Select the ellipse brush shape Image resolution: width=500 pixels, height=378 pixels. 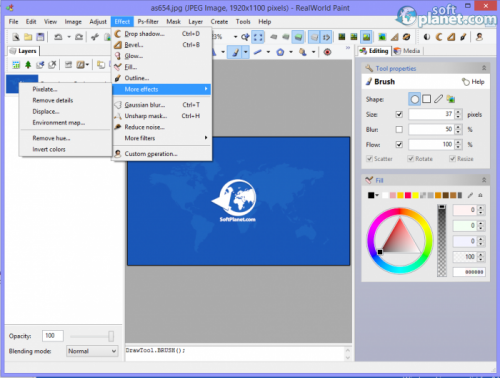point(414,99)
